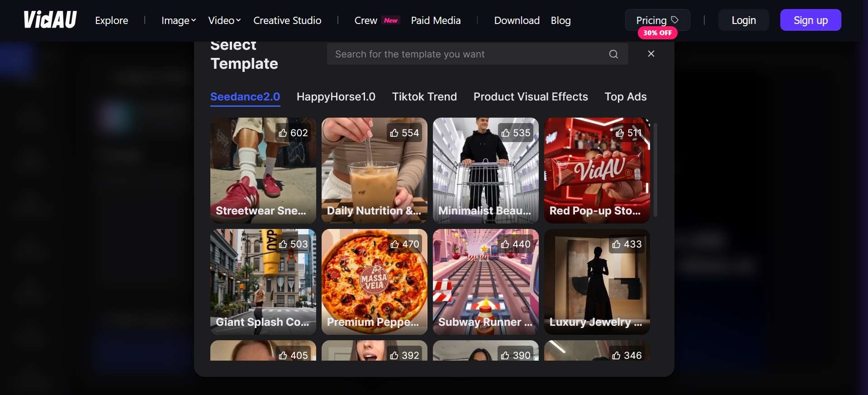
Task: Expand the Video dropdown menu
Action: (224, 20)
